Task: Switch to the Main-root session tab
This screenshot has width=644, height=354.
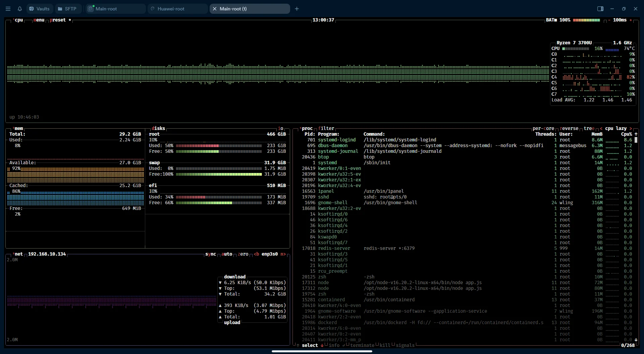Action: pos(116,9)
